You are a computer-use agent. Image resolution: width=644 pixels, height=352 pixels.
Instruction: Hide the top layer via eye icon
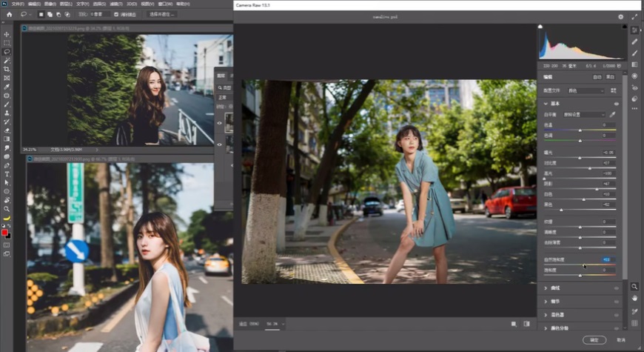point(219,124)
